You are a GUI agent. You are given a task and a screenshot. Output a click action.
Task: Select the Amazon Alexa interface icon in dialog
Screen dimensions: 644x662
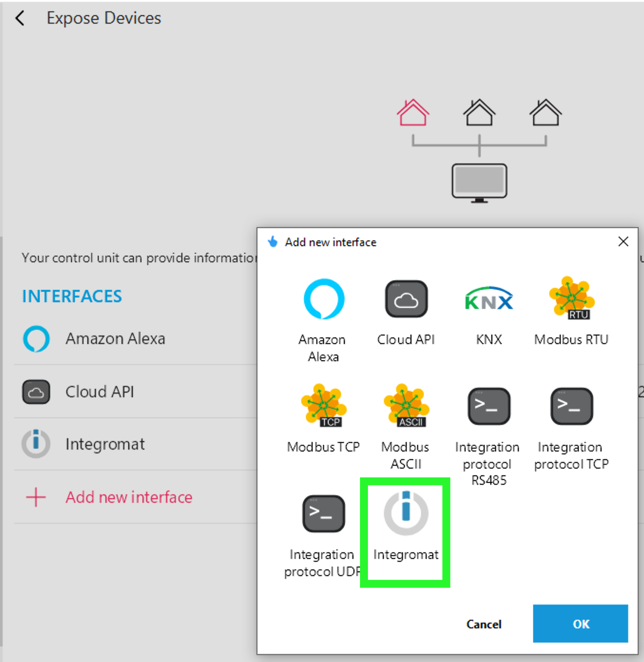click(x=324, y=299)
